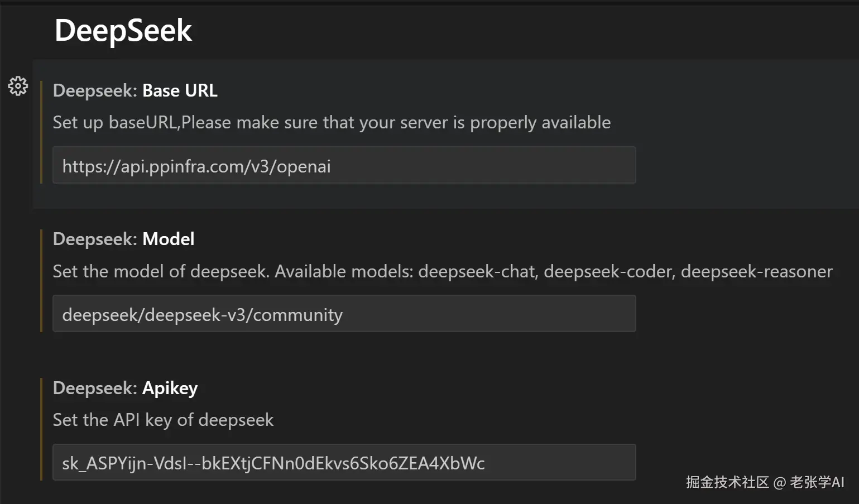Select the 'Deepseek: Apikey' setting title
Screen dimensions: 859x504
pos(125,388)
